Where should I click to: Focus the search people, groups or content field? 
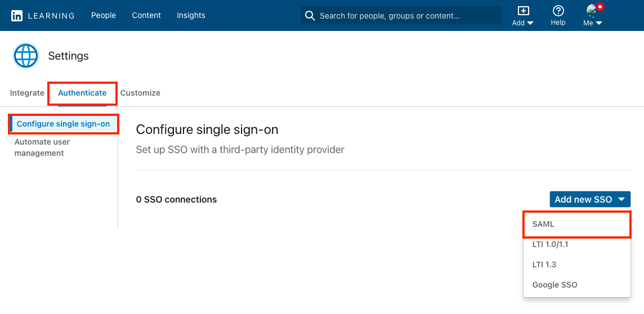pos(405,16)
